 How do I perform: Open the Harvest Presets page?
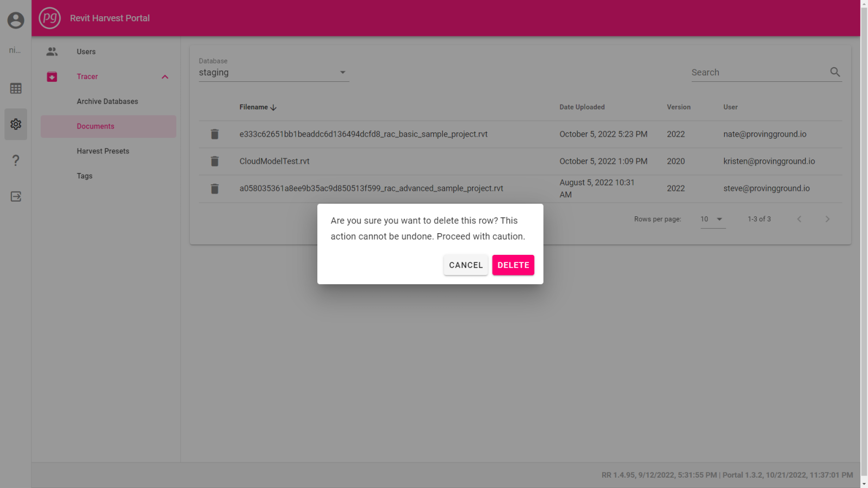(x=103, y=151)
